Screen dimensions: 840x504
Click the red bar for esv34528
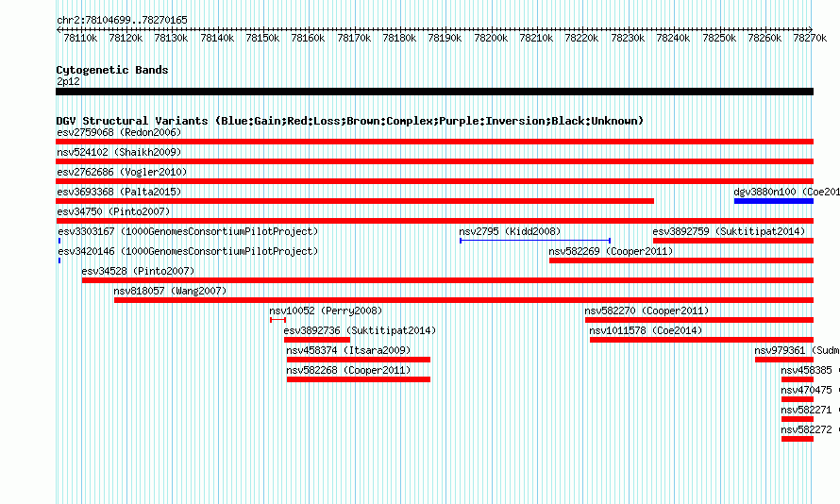point(448,280)
